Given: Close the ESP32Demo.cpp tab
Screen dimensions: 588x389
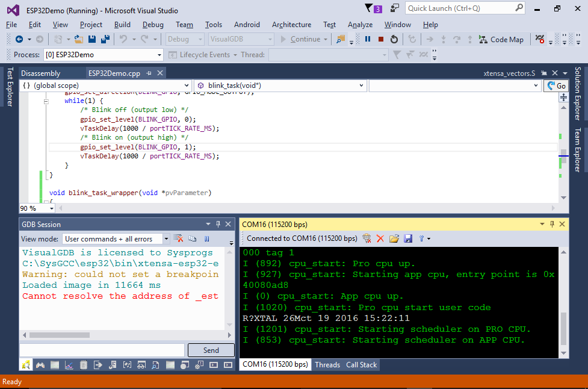Looking at the screenshot, I should [x=160, y=73].
